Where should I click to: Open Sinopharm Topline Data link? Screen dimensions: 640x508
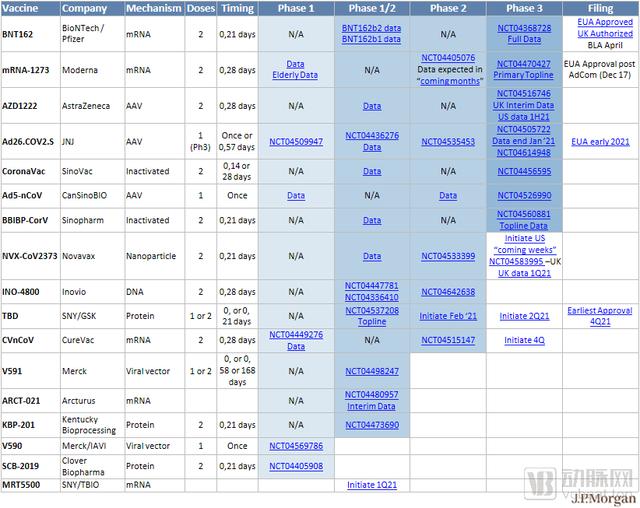pyautogui.click(x=524, y=226)
